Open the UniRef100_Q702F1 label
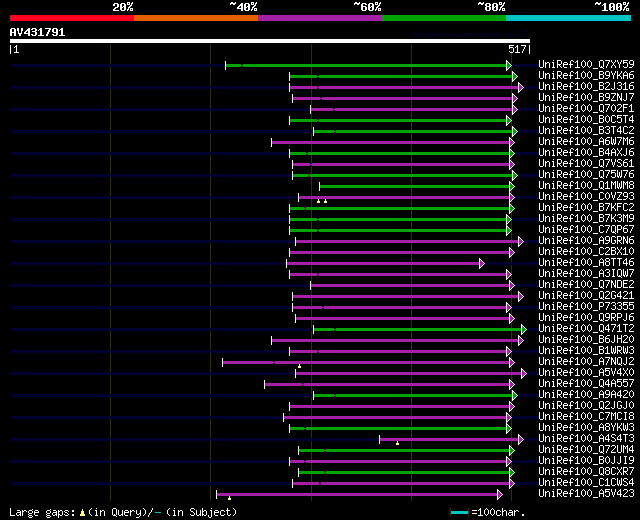This screenshot has width=640, height=520. point(586,109)
